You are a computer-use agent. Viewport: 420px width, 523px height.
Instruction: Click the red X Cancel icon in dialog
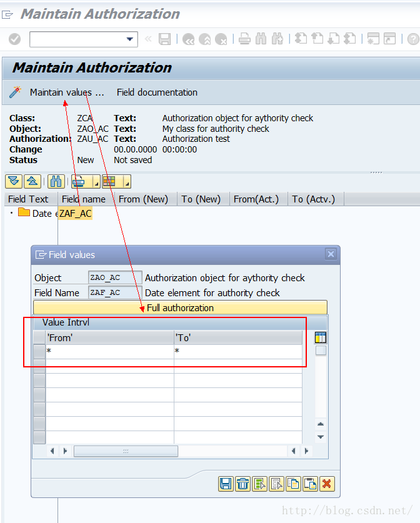point(327,484)
